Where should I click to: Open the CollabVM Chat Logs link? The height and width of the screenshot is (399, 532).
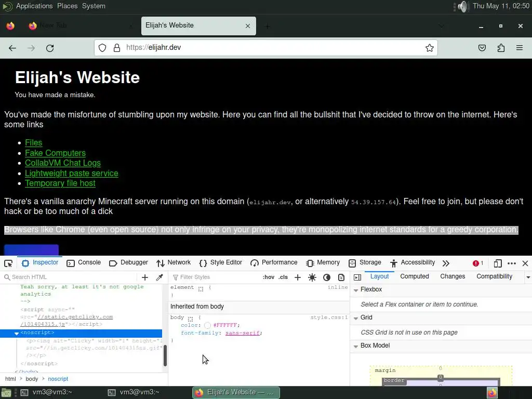[63, 163]
